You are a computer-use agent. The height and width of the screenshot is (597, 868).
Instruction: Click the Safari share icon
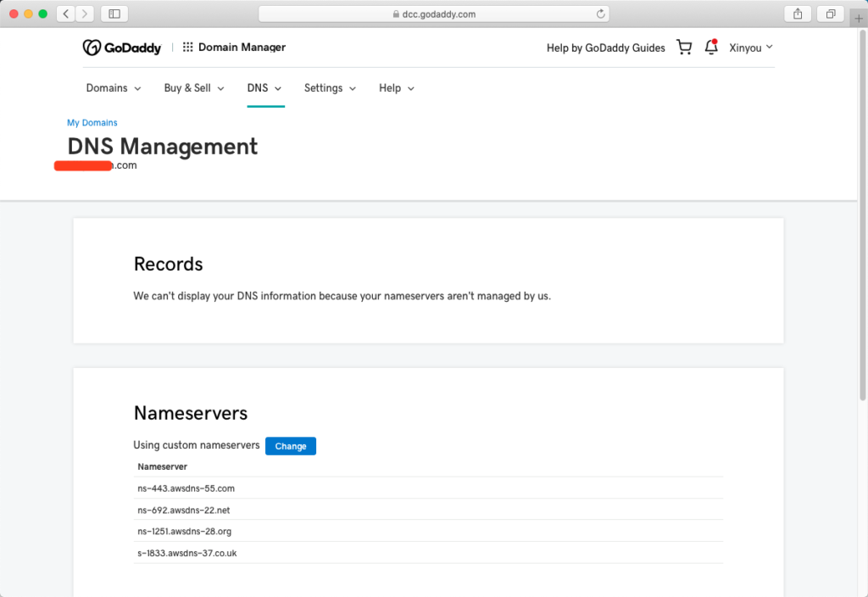[798, 14]
